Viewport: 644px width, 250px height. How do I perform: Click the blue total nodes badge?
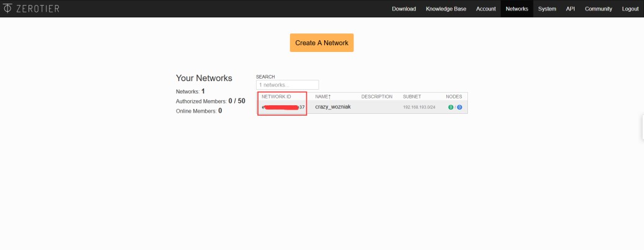pyautogui.click(x=459, y=108)
